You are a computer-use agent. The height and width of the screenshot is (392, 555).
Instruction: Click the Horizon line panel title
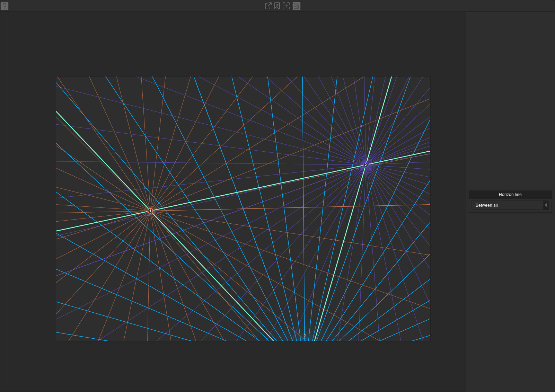510,194
